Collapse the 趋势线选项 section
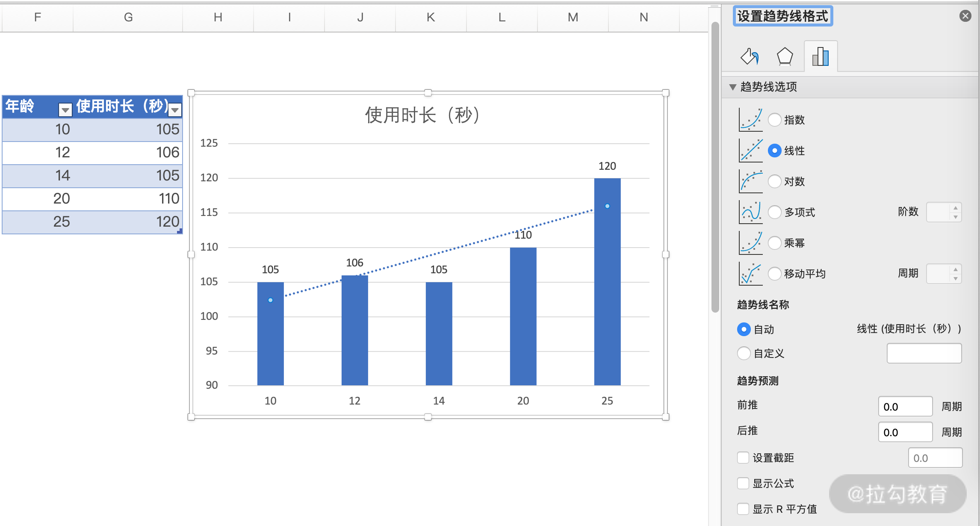This screenshot has height=526, width=980. click(732, 87)
